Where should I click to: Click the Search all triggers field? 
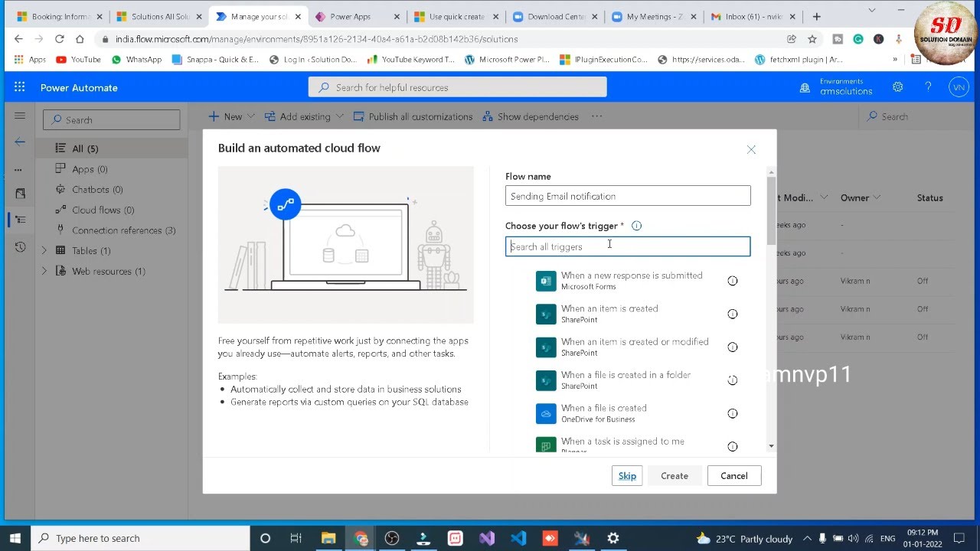click(x=628, y=246)
